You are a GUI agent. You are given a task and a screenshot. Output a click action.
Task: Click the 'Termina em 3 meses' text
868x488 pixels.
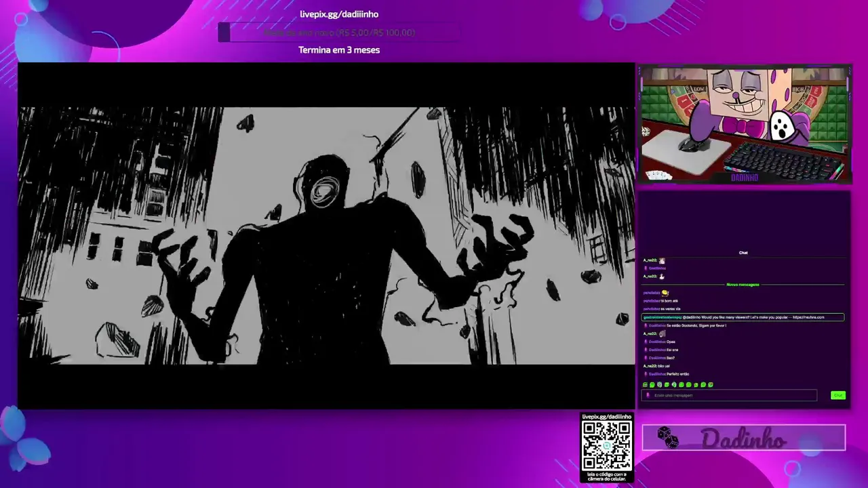(x=339, y=50)
